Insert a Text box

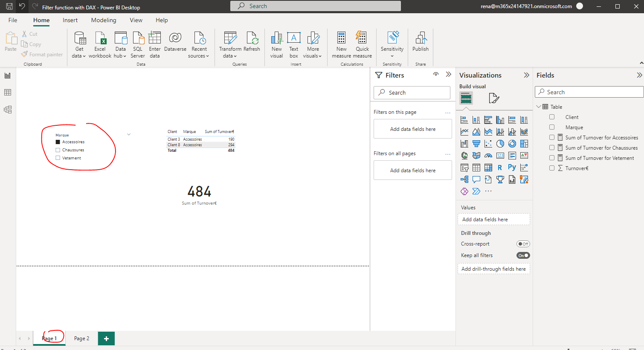(294, 45)
